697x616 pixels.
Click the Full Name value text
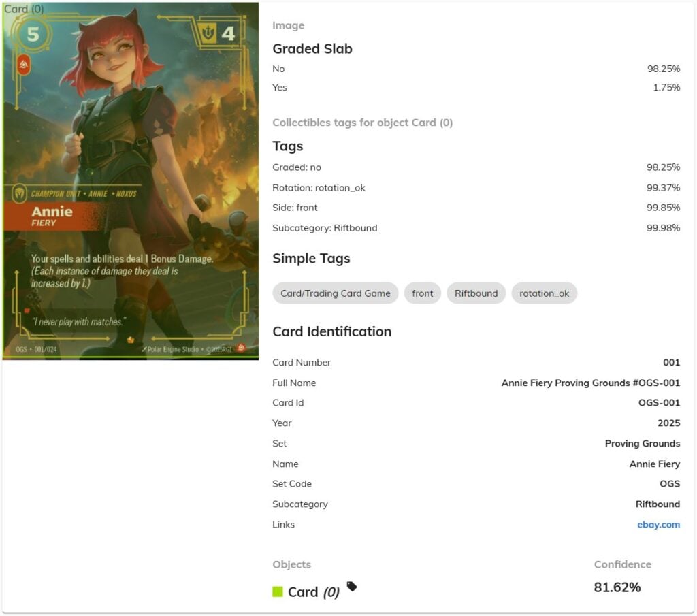(590, 383)
